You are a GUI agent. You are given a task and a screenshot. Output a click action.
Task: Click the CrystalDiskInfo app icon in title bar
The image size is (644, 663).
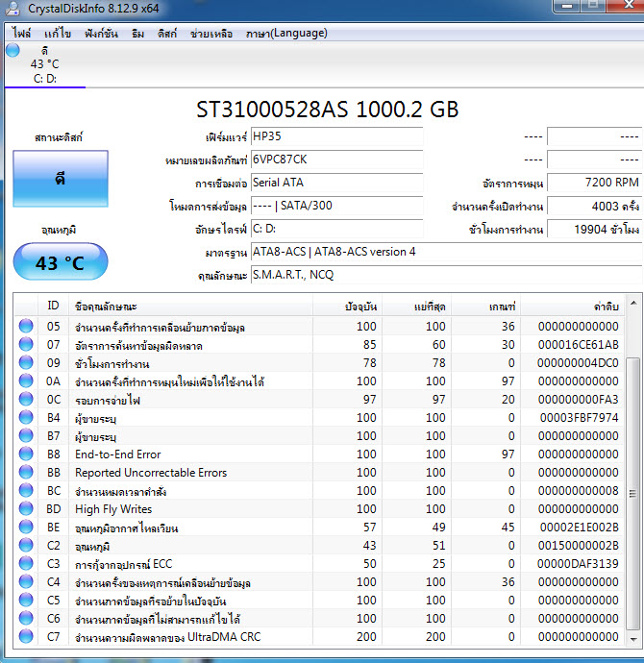point(10,10)
